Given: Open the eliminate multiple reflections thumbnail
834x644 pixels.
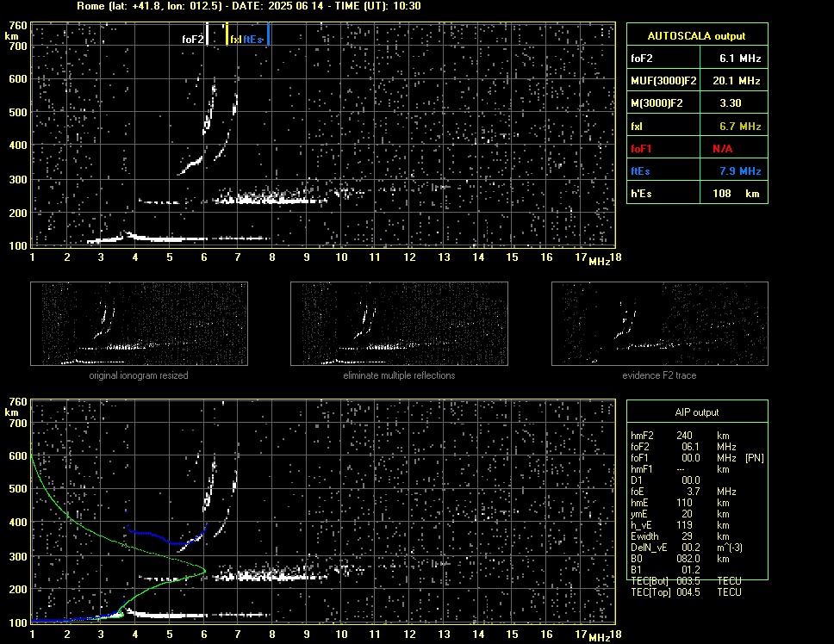Looking at the screenshot, I should coord(399,324).
